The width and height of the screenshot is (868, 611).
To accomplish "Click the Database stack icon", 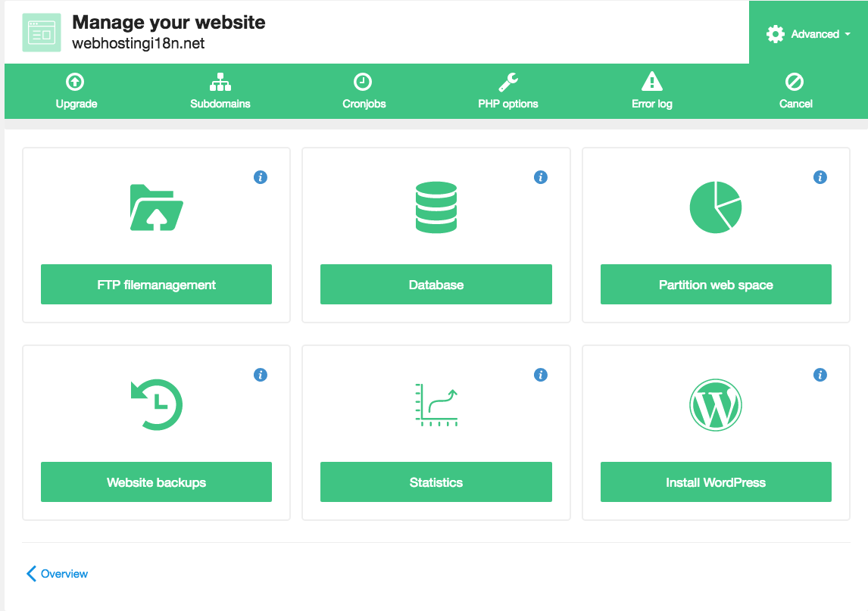I will (436, 207).
